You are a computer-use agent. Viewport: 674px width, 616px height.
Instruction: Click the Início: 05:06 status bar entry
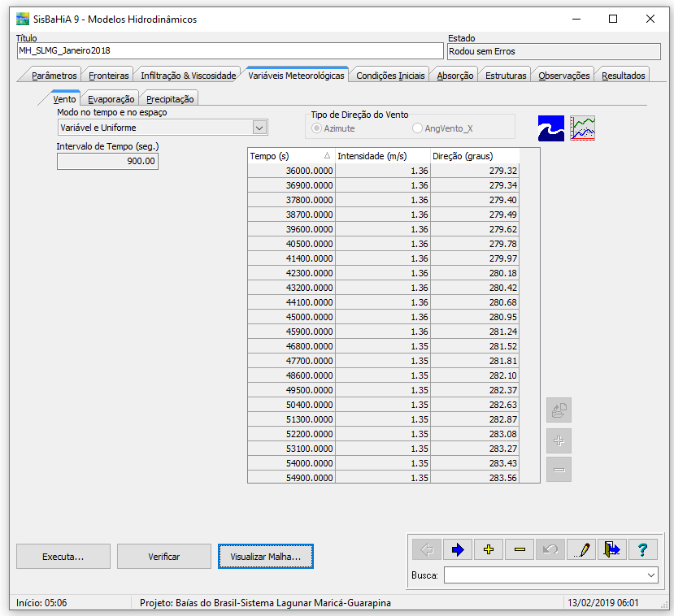[x=41, y=603]
